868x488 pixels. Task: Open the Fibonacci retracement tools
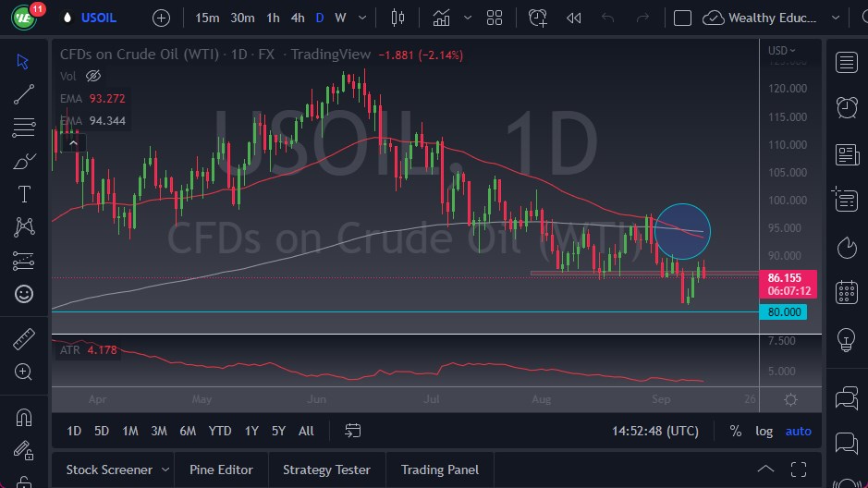coord(24,128)
